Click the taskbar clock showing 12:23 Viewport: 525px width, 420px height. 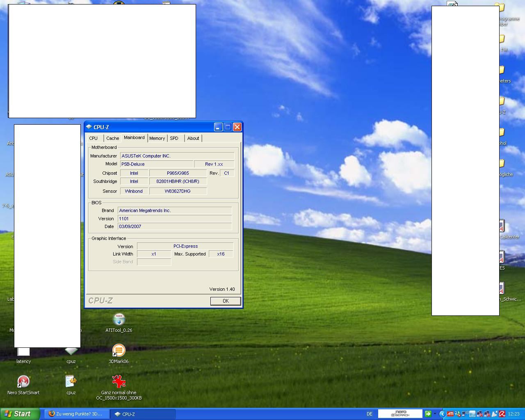click(x=514, y=414)
